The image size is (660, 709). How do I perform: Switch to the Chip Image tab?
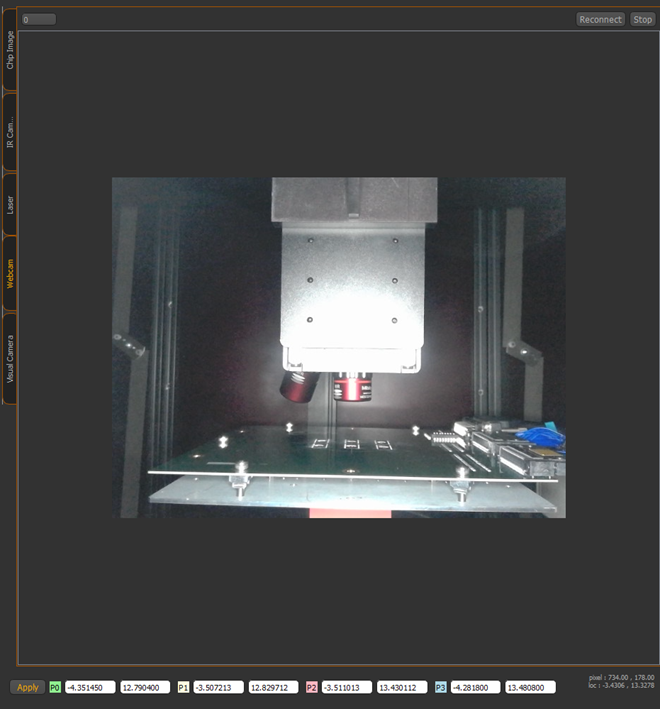[9, 49]
